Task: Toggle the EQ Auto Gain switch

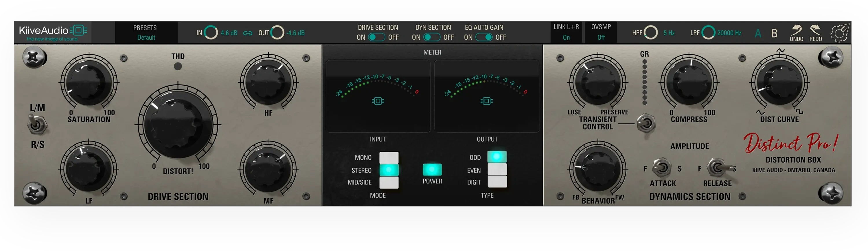Action: pos(484,37)
